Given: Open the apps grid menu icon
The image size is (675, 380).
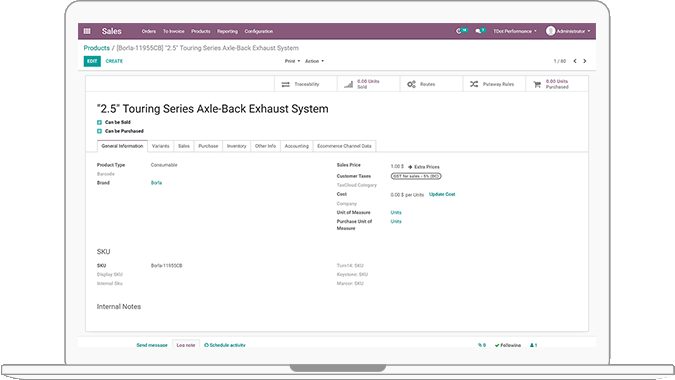Looking at the screenshot, I should click(x=87, y=31).
